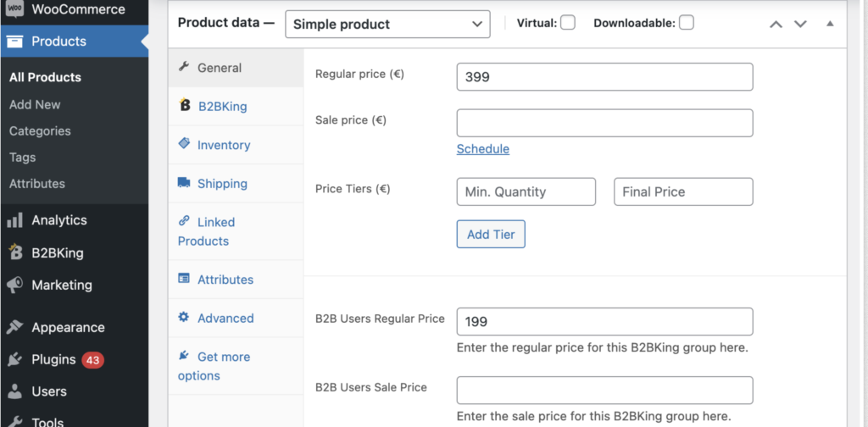This screenshot has height=427, width=868.
Task: Collapse Product data panel with triangle toggle
Action: (830, 24)
